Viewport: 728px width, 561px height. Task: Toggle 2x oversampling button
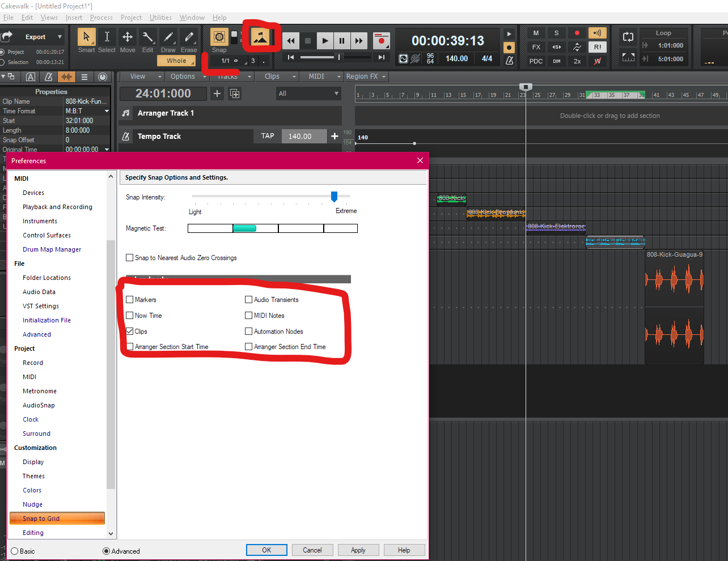(x=577, y=61)
